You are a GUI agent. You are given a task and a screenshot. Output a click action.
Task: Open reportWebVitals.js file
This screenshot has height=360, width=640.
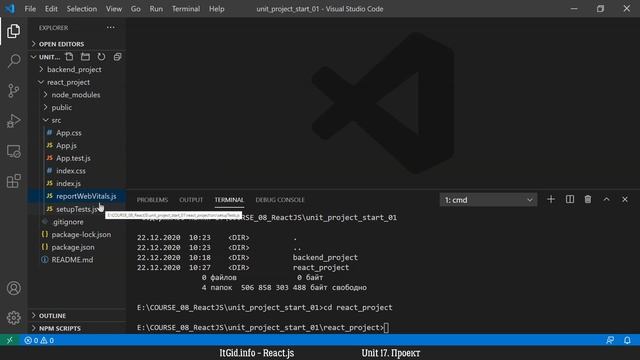[77, 196]
